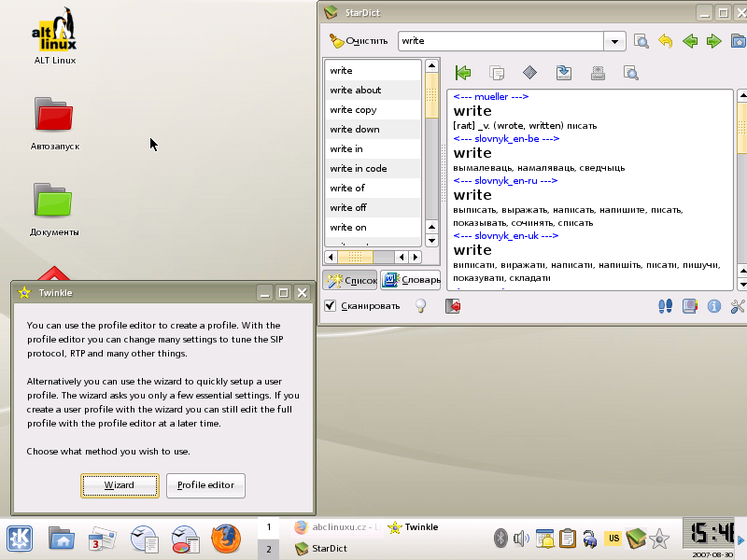Select 'write on' in the word list
This screenshot has height=560, width=747.
(x=373, y=227)
